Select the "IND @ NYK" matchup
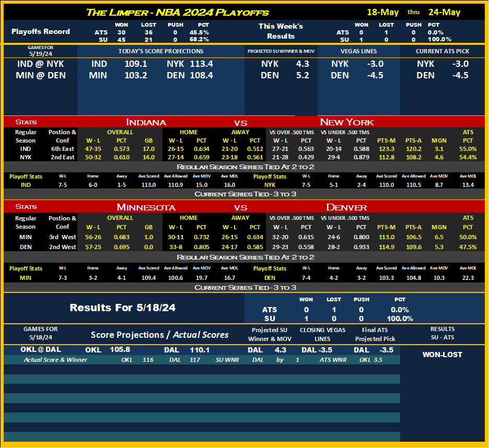 (x=41, y=64)
